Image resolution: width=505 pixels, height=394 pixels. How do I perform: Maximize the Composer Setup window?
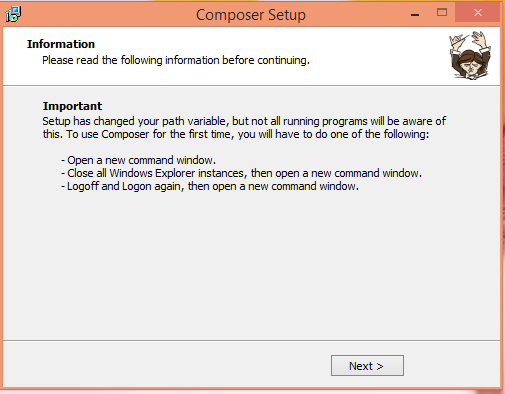click(442, 13)
